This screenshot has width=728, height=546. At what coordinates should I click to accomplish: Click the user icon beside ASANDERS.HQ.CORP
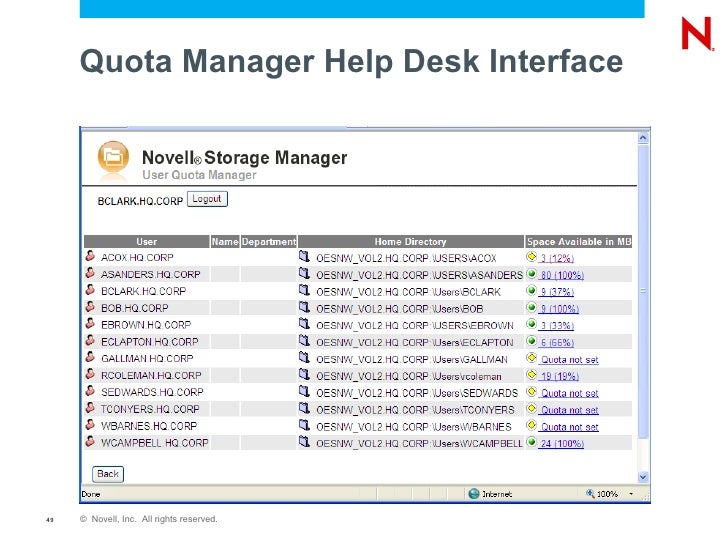click(90, 273)
